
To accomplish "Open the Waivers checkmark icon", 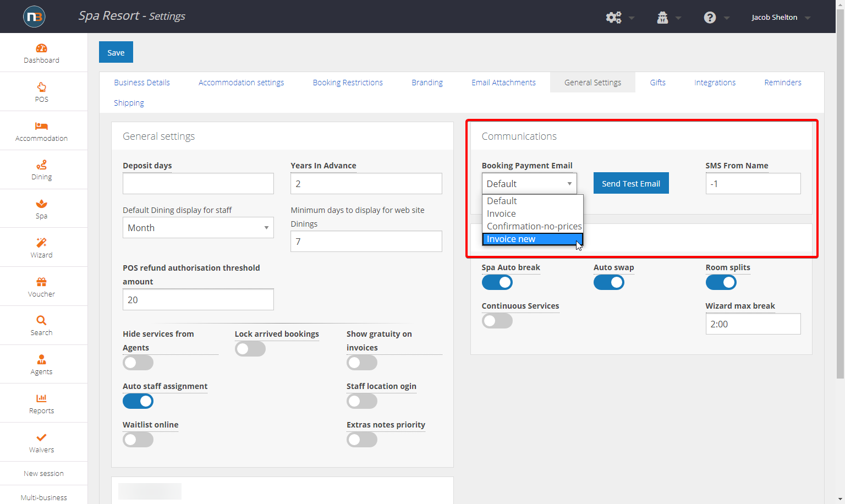I will tap(41, 437).
